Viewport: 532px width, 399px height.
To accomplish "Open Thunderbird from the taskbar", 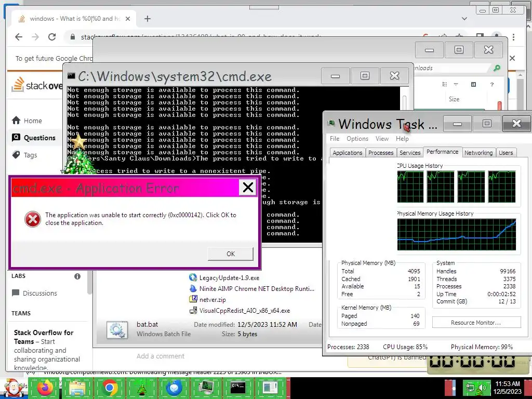I will click(174, 388).
